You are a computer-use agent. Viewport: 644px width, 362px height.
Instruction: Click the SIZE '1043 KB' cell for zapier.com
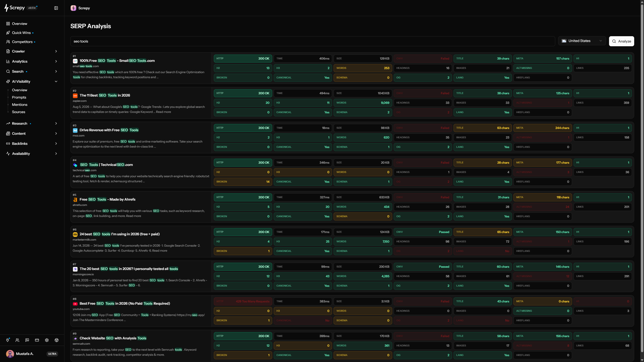(363, 93)
